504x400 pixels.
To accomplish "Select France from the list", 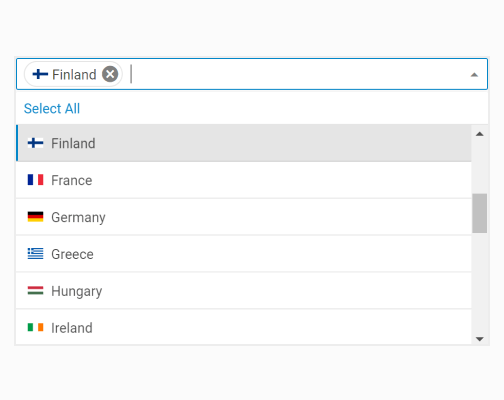I will coord(244,180).
